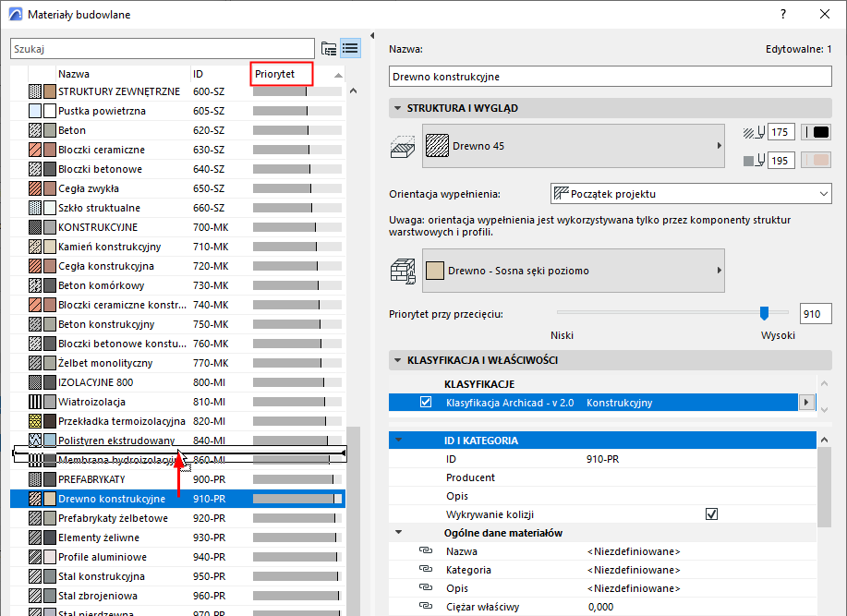Click fill pattern icon of Beton row
The height and width of the screenshot is (616, 847).
[35, 130]
